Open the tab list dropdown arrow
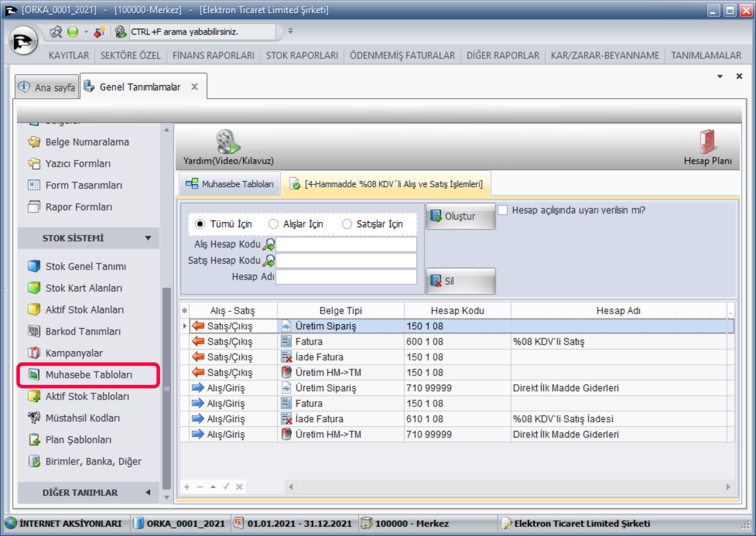The width and height of the screenshot is (756, 536). coord(720,76)
